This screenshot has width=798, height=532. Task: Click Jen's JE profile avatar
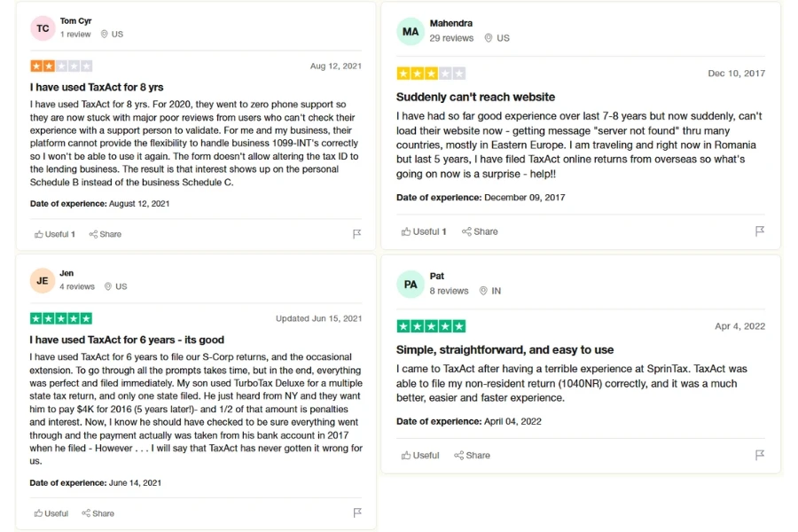(x=42, y=280)
